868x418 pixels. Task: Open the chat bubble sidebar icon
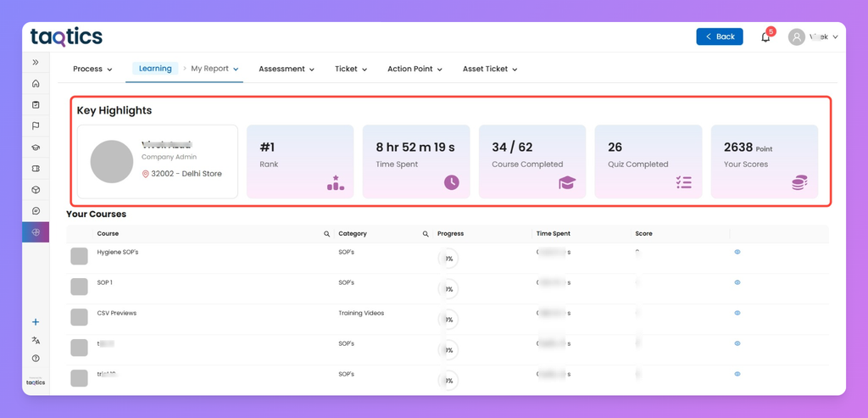[x=36, y=211]
